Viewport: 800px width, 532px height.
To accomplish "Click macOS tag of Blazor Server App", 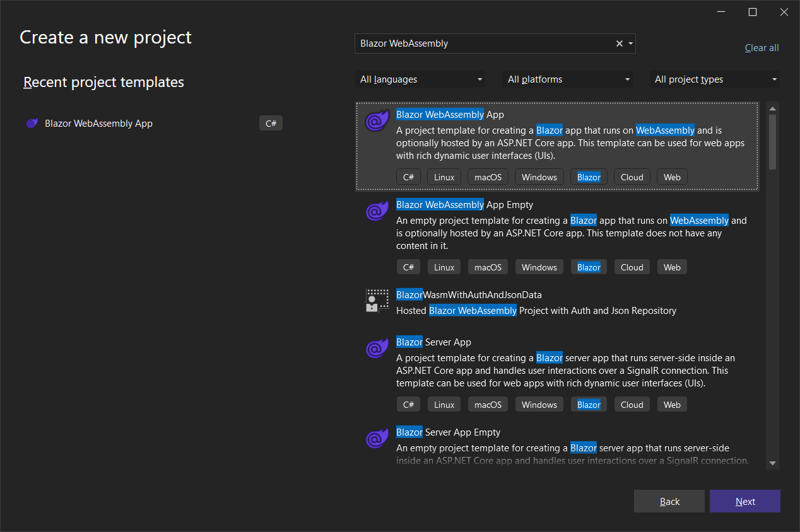I will pos(488,405).
